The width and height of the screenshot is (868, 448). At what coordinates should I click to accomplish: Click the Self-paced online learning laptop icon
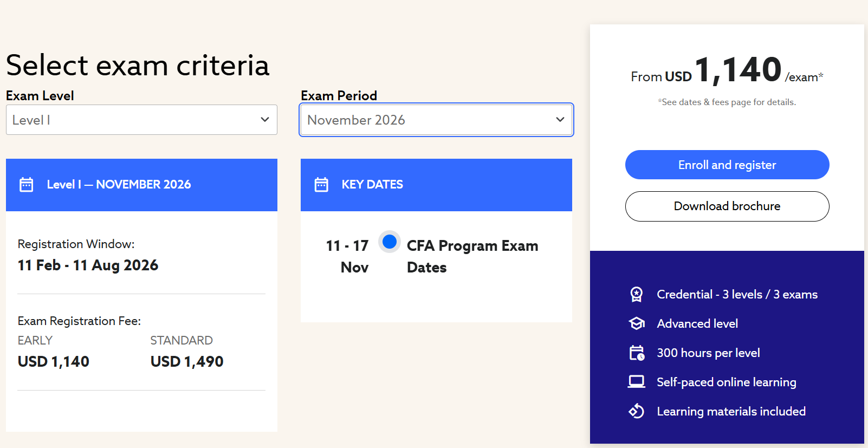pyautogui.click(x=637, y=382)
